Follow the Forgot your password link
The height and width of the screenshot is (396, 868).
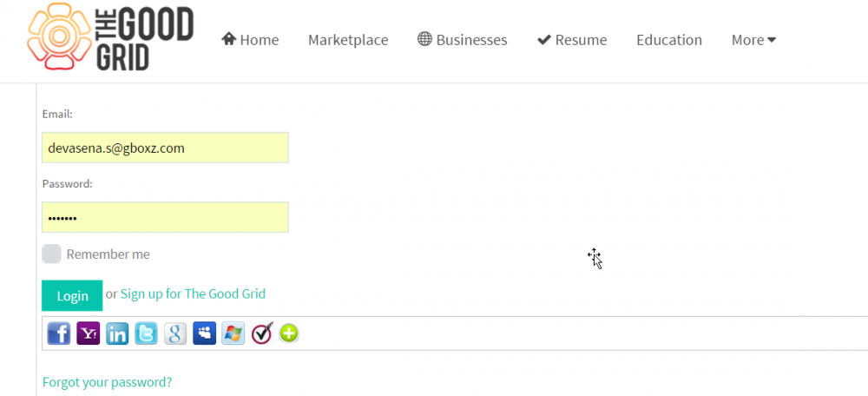click(x=108, y=382)
